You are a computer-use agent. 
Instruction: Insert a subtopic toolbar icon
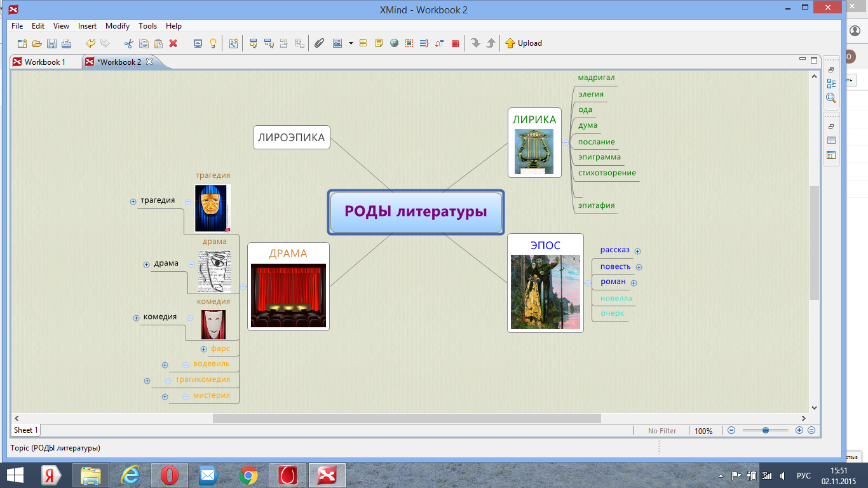coord(269,43)
